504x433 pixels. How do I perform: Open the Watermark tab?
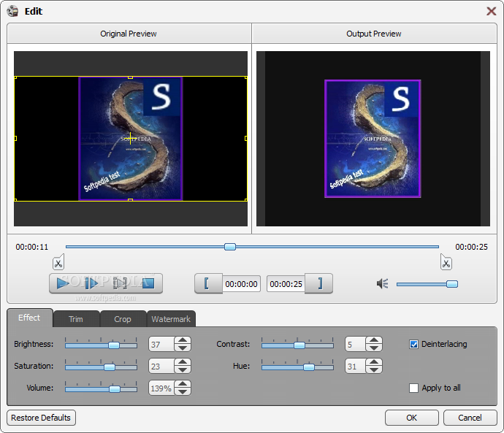point(171,319)
